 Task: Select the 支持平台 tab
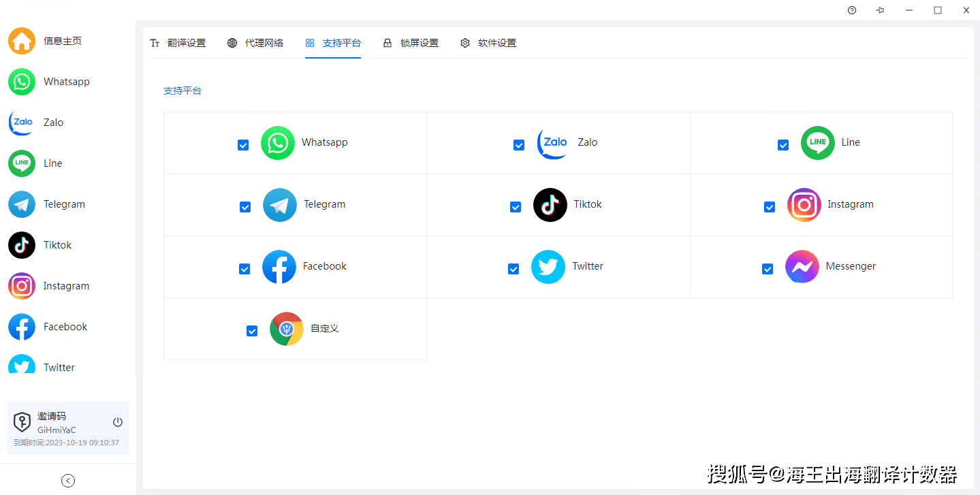pyautogui.click(x=333, y=43)
